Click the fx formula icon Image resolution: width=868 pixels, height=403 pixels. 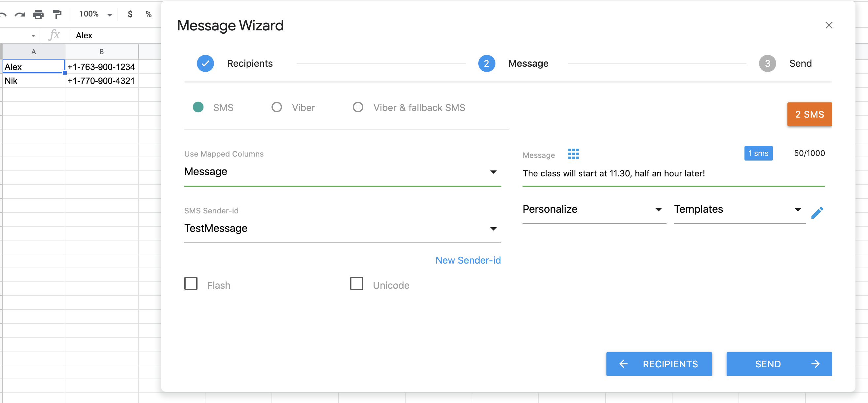point(54,35)
